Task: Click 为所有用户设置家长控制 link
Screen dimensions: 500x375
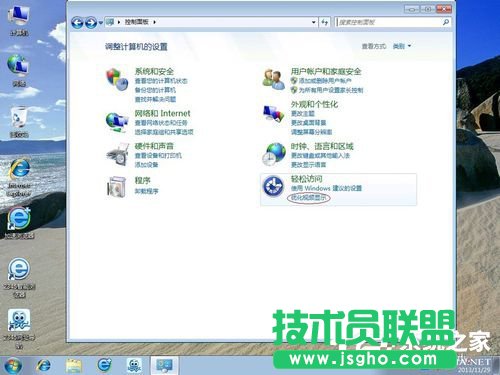Action: [x=331, y=90]
